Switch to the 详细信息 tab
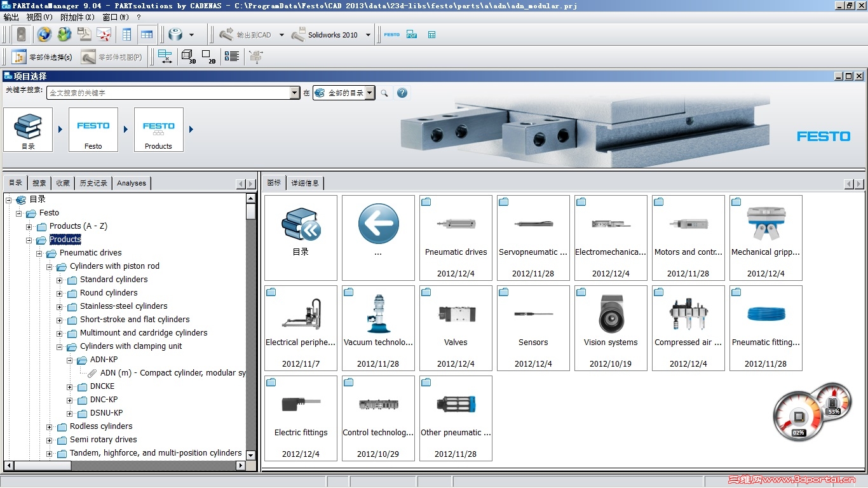This screenshot has width=868, height=488. pos(305,183)
